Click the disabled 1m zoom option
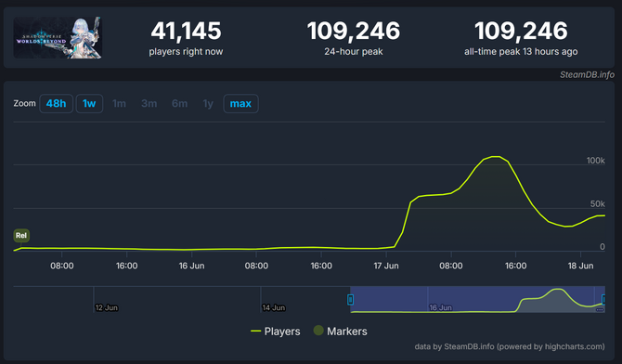 pos(119,104)
